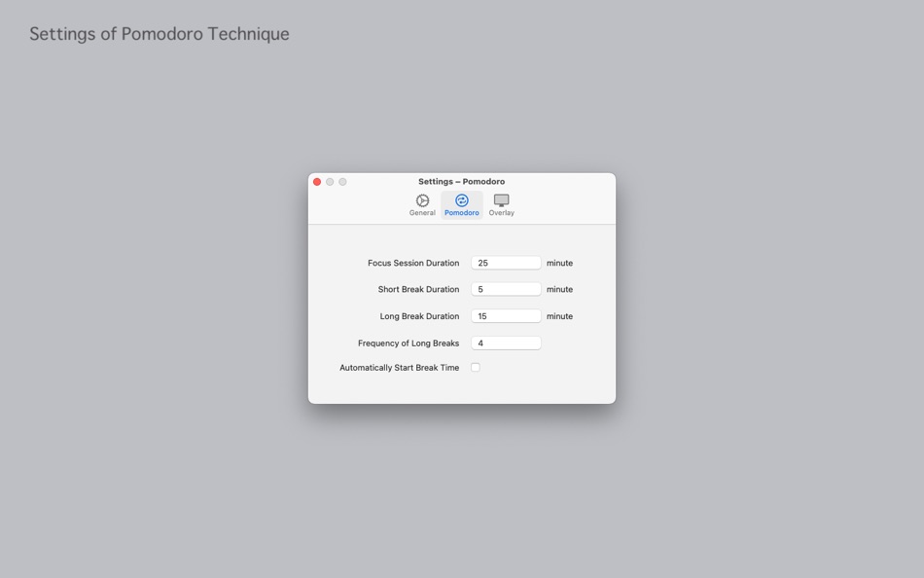Screen dimensions: 924x578
Task: Click the Frequency of Long Breaks label
Action: click(409, 343)
